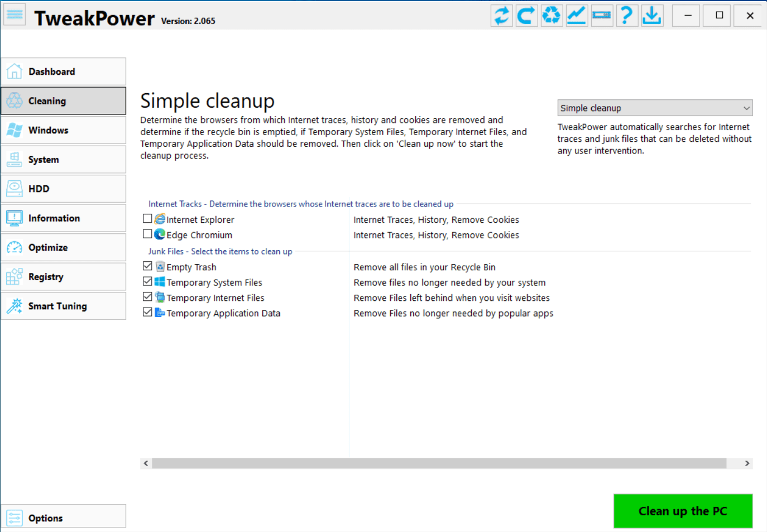This screenshot has width=767, height=532.
Task: Click the 'Junk Files - Select the items' header
Action: [x=220, y=252]
